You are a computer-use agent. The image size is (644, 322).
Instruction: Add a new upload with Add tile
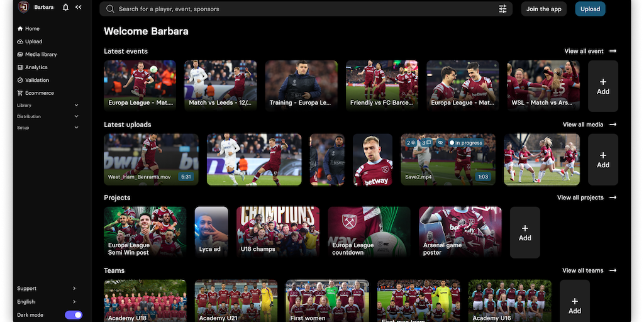point(603,159)
